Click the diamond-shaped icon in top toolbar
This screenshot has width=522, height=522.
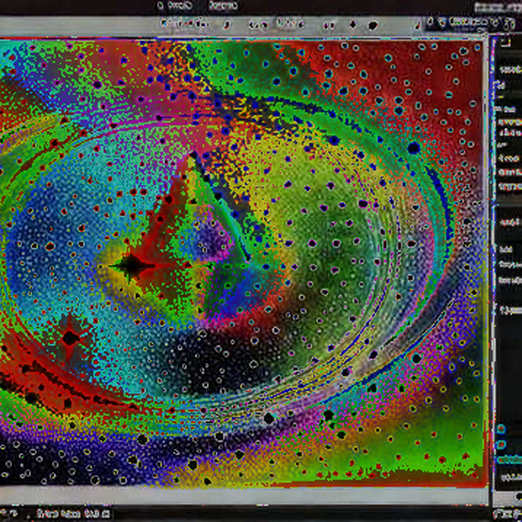[x=353, y=24]
